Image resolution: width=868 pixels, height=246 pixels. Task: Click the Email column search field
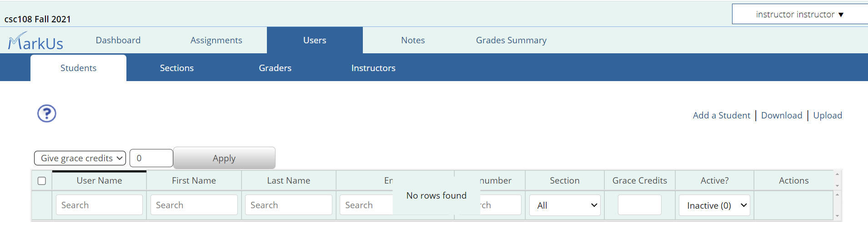click(366, 205)
